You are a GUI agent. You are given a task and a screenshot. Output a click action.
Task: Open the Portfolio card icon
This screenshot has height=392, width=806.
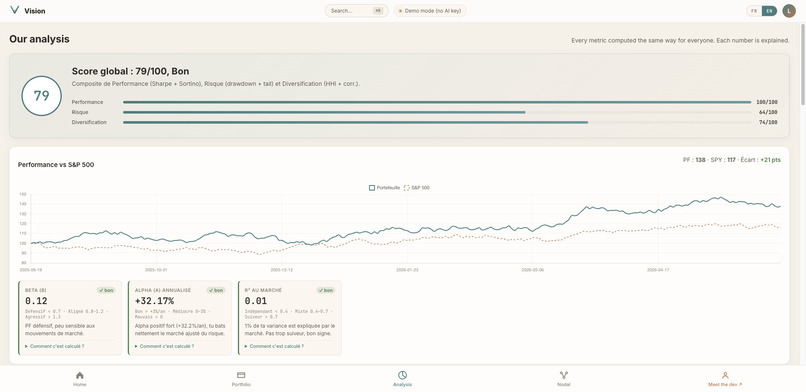pos(241,376)
